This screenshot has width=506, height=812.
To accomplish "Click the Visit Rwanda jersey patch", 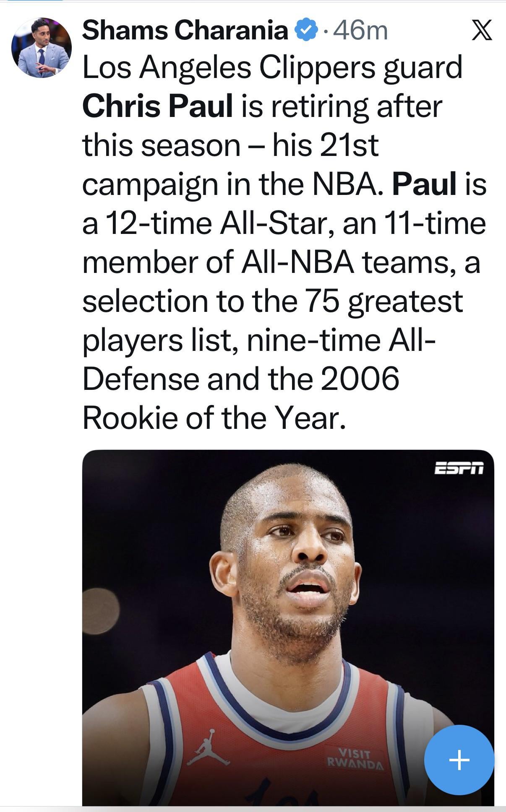I will 355,758.
